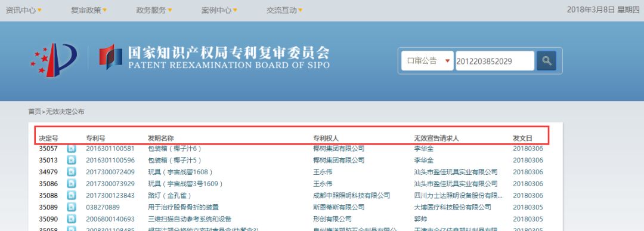Open patent number 2017300072409
Image resolution: width=644 pixels, height=231 pixels.
[110, 172]
